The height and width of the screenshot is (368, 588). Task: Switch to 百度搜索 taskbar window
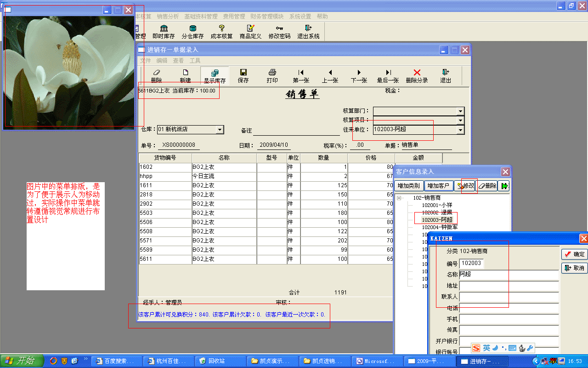[x=116, y=361]
